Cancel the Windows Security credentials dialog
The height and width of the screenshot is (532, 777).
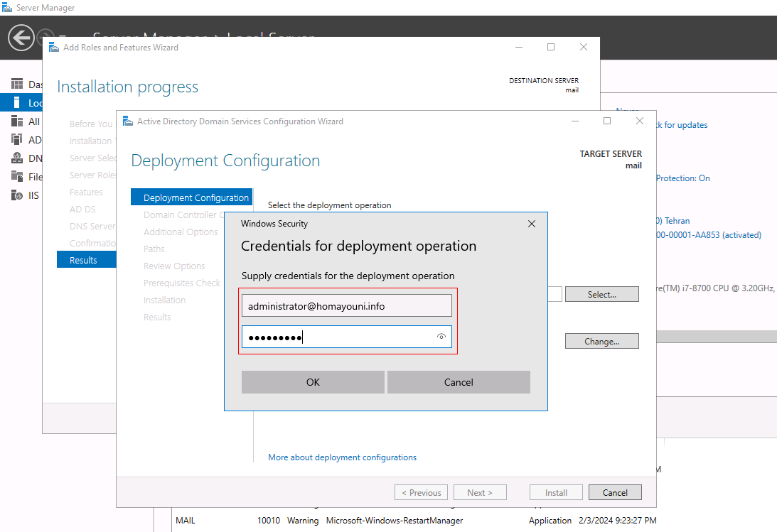pyautogui.click(x=459, y=382)
